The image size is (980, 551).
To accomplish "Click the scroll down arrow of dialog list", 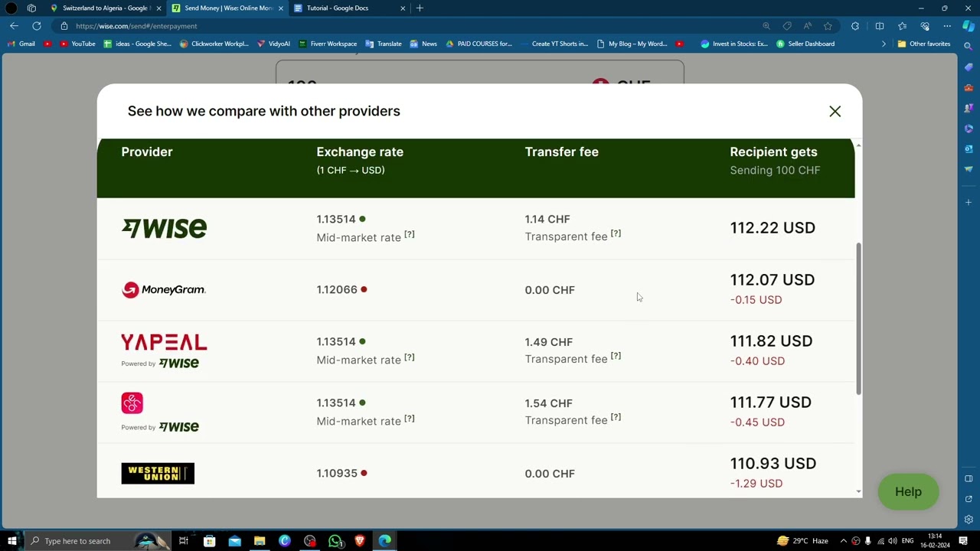I will (858, 491).
